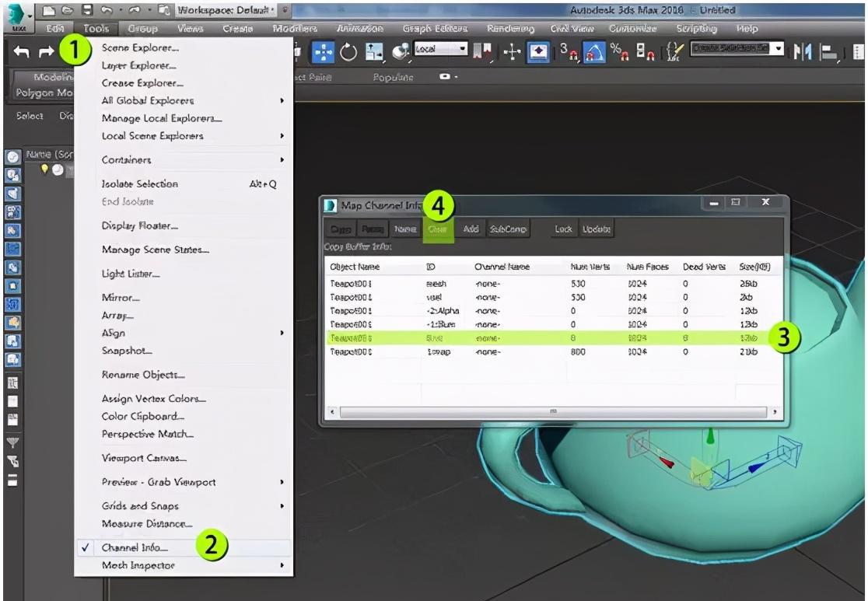Click the Mirror icon on the main toolbar
The image size is (868, 601).
click(x=802, y=52)
